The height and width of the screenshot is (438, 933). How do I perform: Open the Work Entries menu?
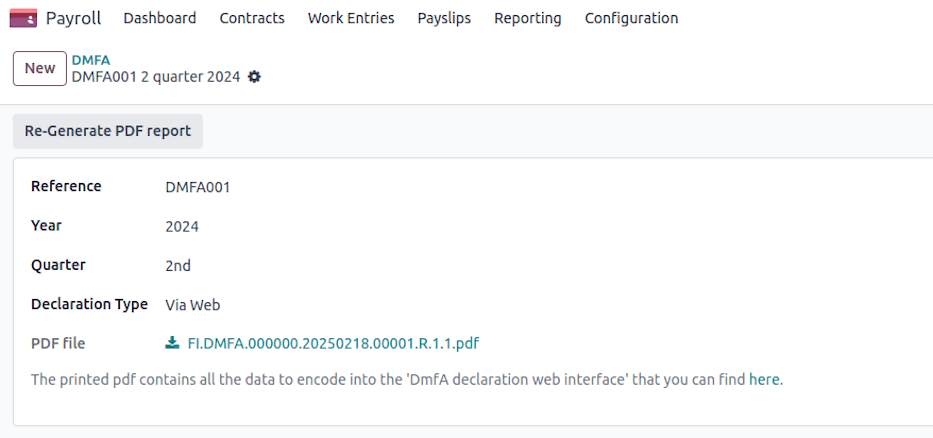[x=350, y=18]
